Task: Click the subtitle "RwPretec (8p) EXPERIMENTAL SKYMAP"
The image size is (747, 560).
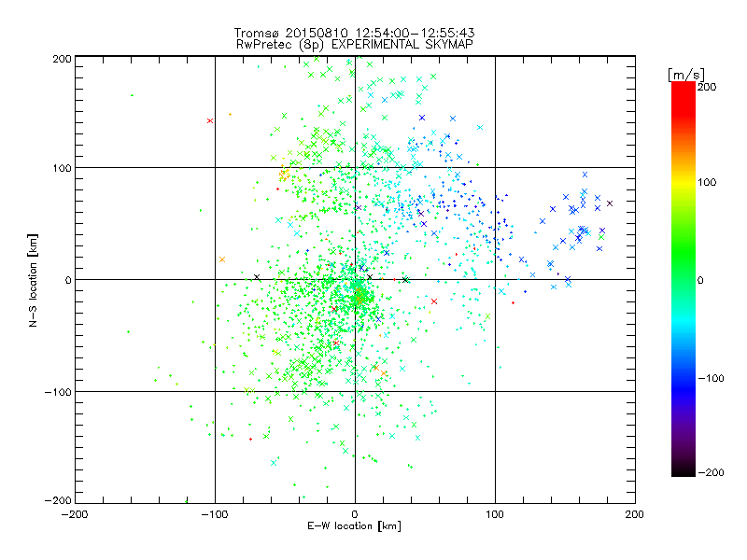Action: 355,45
